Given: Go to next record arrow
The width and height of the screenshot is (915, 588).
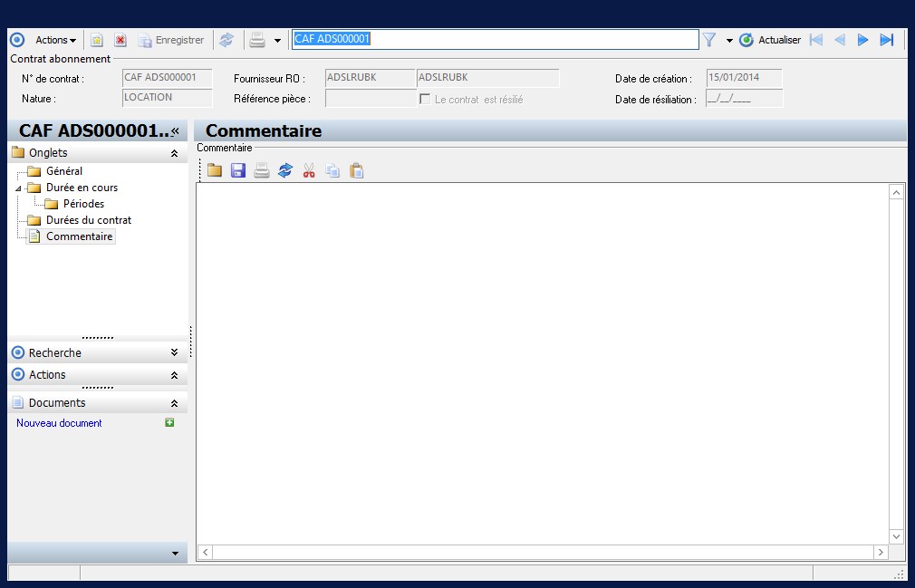Looking at the screenshot, I should coord(863,40).
